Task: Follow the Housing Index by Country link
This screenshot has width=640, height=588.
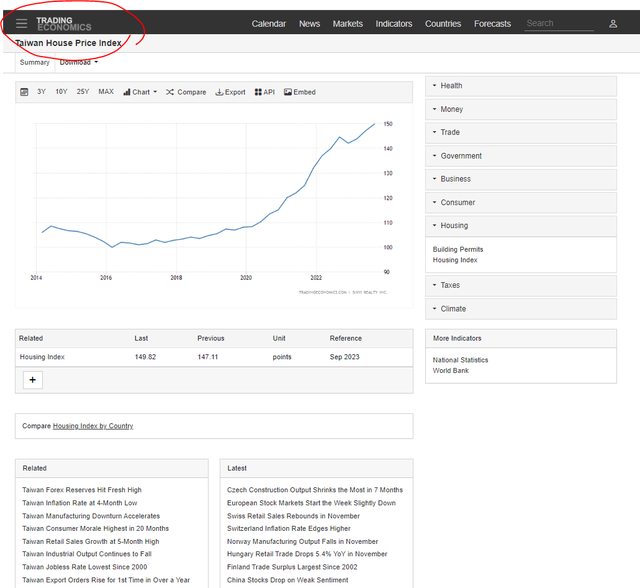Action: (93, 426)
